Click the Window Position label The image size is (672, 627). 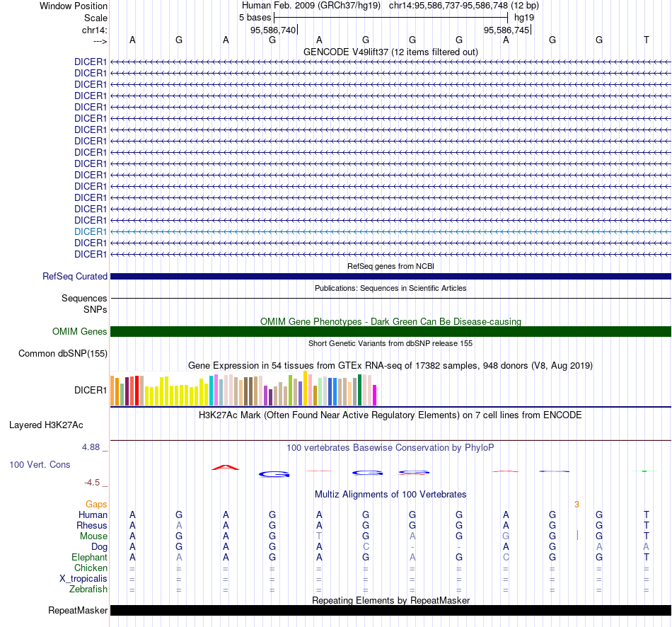click(x=74, y=6)
